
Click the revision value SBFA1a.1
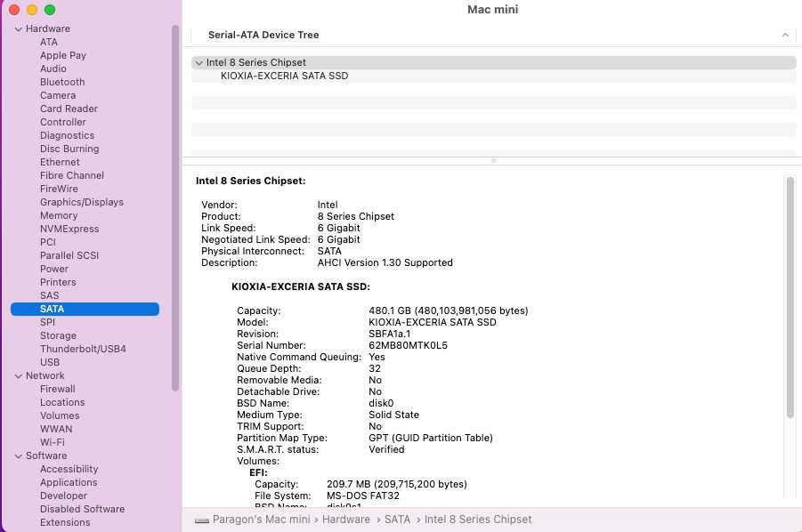pos(389,334)
